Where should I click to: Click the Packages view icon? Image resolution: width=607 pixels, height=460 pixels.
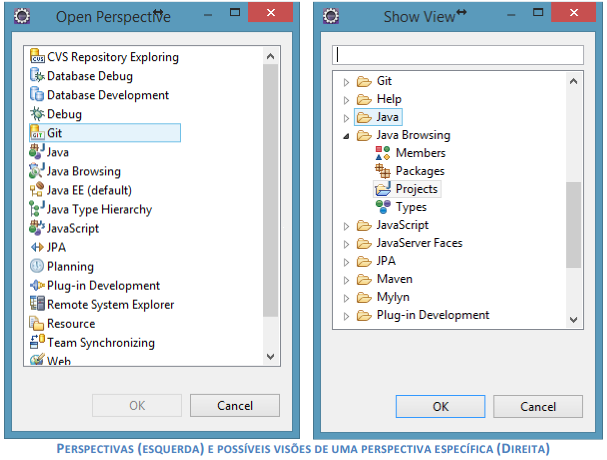(x=383, y=170)
